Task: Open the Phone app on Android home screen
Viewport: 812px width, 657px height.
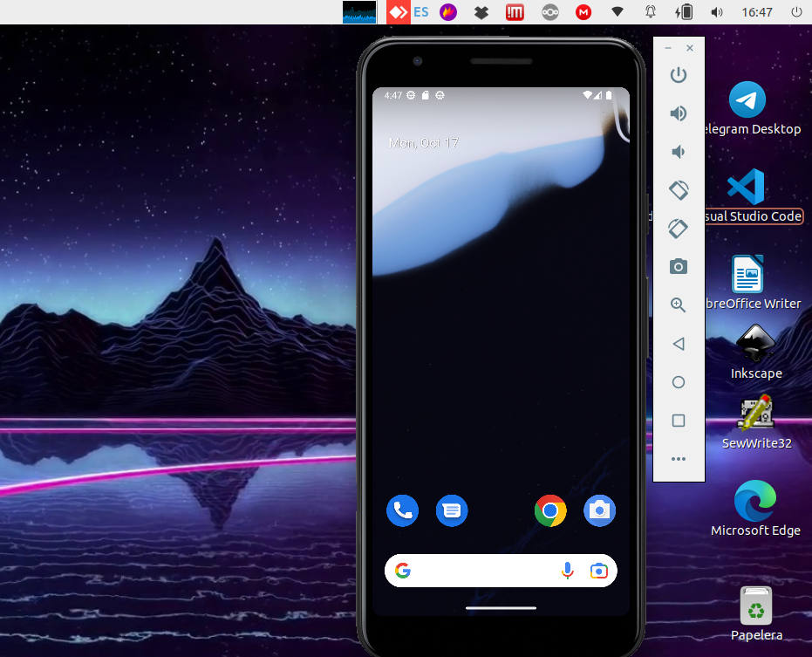Action: 402,510
